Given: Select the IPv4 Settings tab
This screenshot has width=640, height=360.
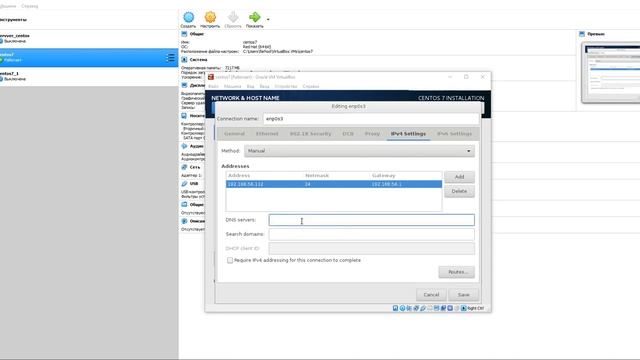Looking at the screenshot, I should (x=408, y=134).
